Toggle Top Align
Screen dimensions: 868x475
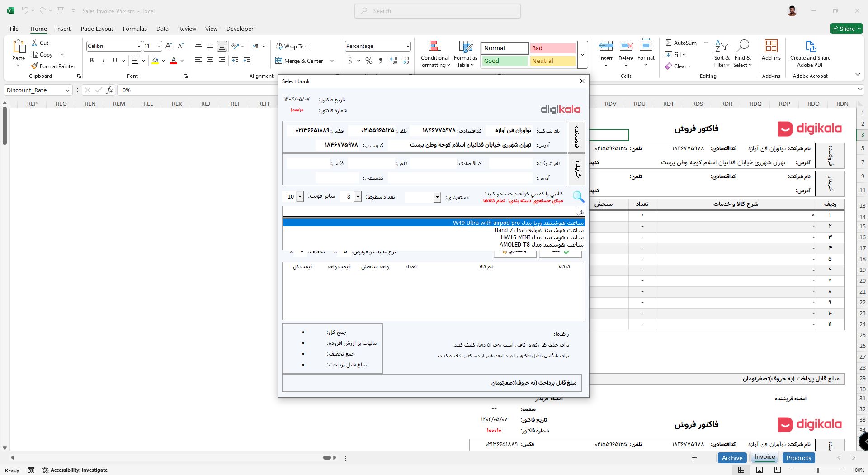pos(198,46)
